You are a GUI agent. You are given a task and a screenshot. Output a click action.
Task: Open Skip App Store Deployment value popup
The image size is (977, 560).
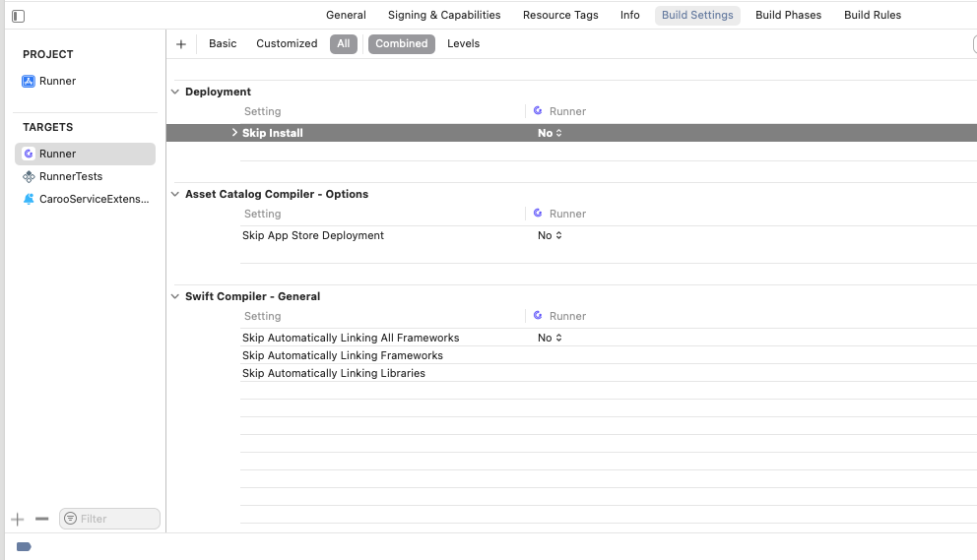[550, 235]
